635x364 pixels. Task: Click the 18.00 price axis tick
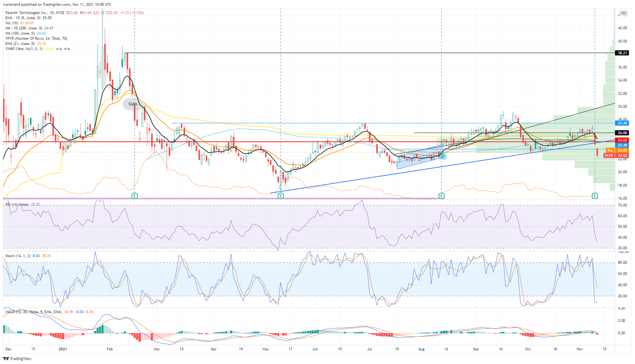(x=622, y=185)
